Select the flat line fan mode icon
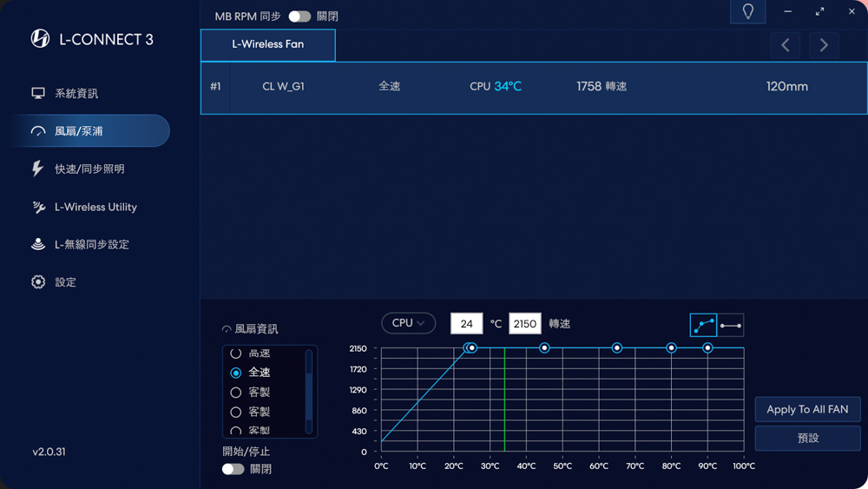This screenshot has width=868, height=489. pos(731,325)
